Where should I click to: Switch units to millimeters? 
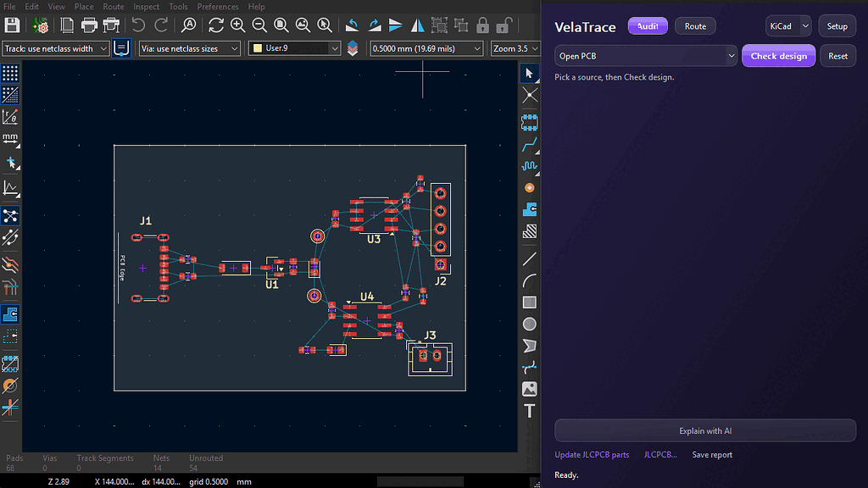tap(10, 139)
